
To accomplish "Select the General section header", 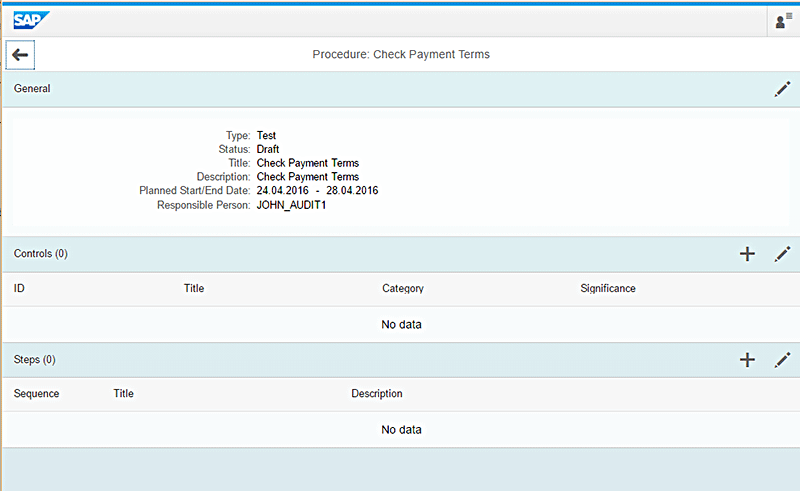I will click(x=32, y=89).
